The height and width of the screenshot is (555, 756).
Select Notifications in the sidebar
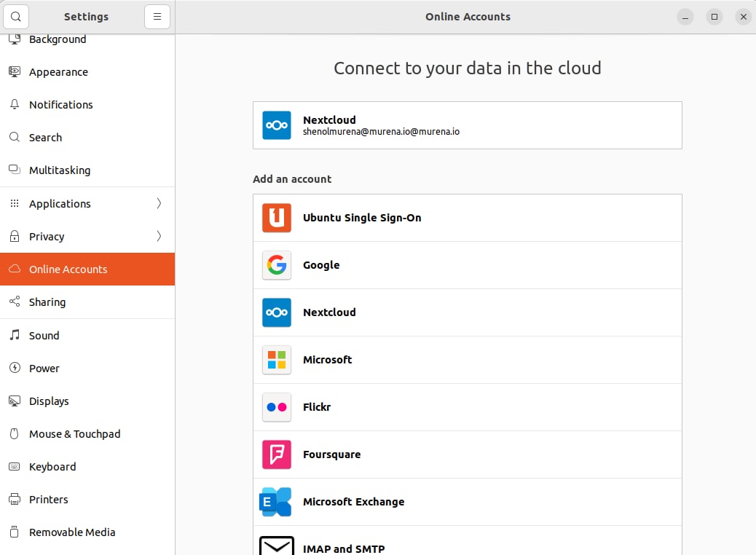tap(60, 105)
